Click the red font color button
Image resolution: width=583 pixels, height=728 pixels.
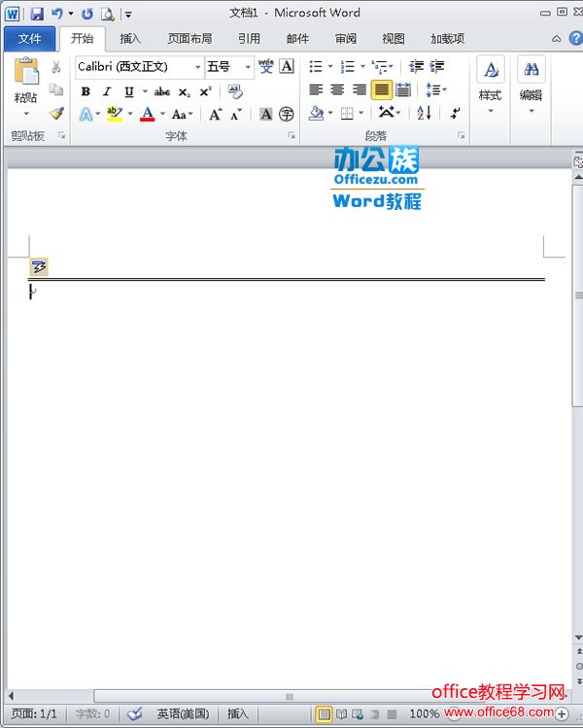coord(147,114)
